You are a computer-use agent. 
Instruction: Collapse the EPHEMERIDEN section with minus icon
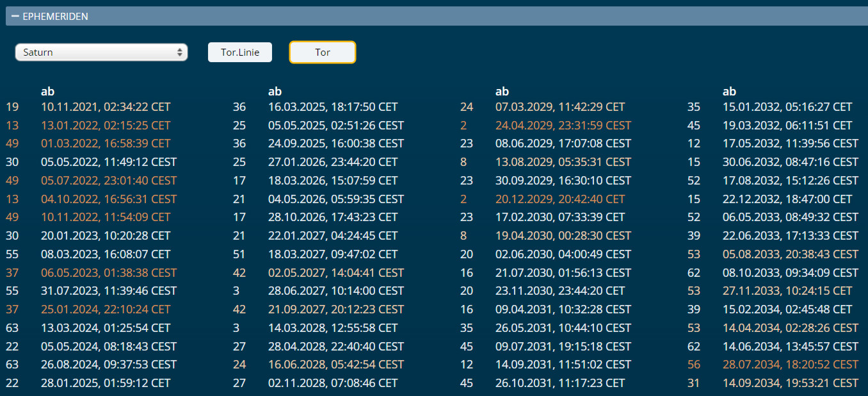pos(15,16)
